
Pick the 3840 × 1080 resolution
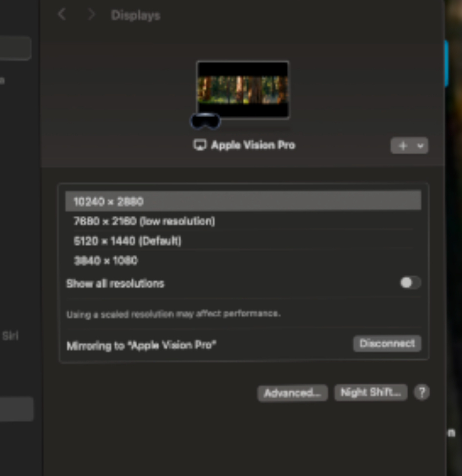click(x=243, y=261)
